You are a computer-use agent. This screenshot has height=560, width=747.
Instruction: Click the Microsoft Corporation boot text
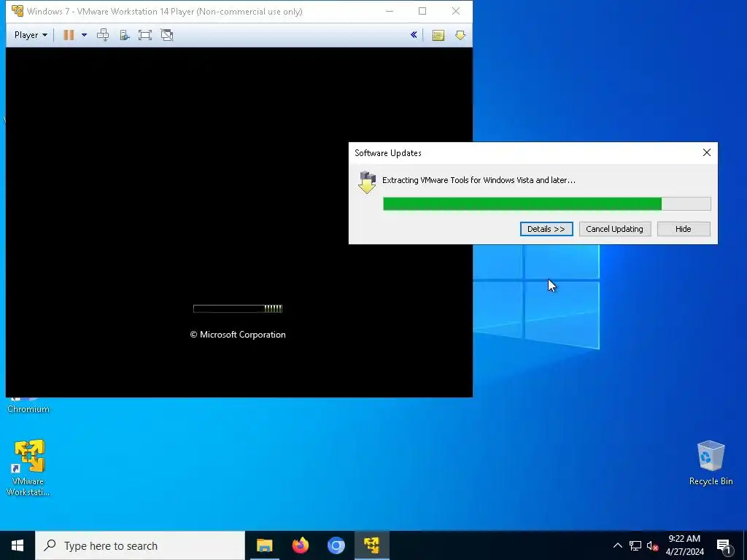point(238,334)
